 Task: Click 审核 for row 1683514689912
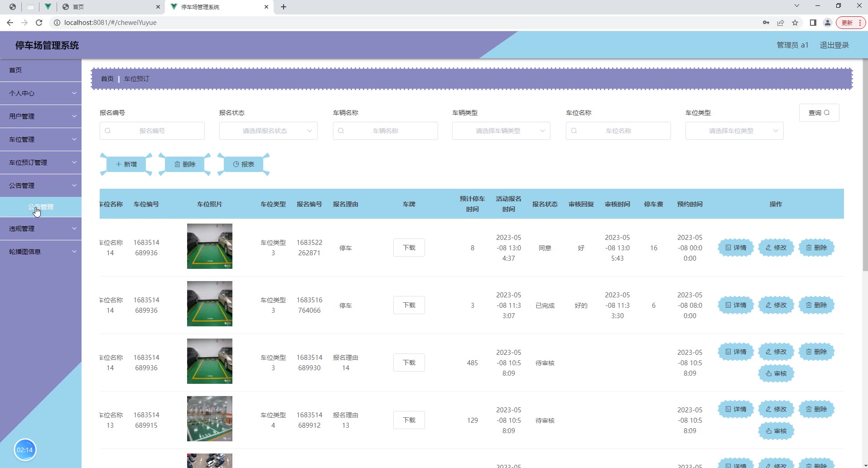[776, 431]
